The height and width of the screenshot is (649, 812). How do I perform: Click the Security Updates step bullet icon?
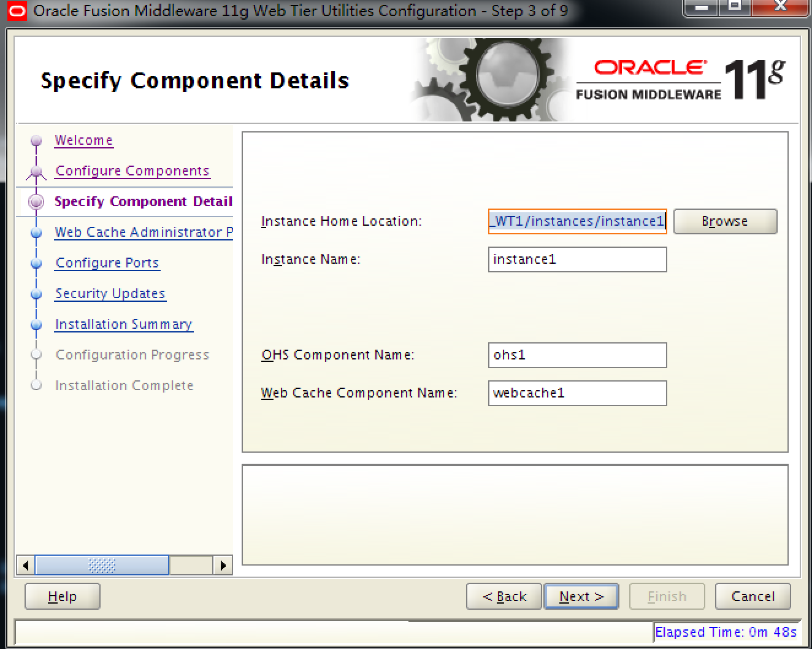click(36, 294)
